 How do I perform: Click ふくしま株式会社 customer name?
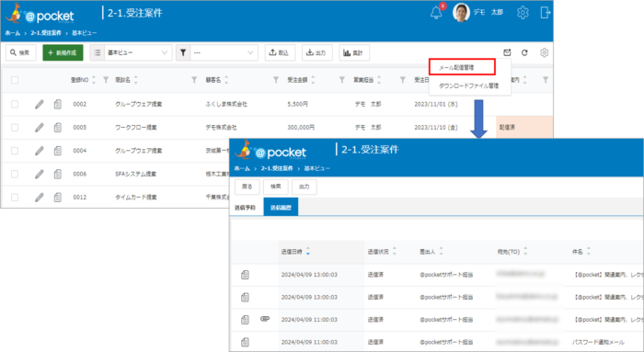(226, 104)
